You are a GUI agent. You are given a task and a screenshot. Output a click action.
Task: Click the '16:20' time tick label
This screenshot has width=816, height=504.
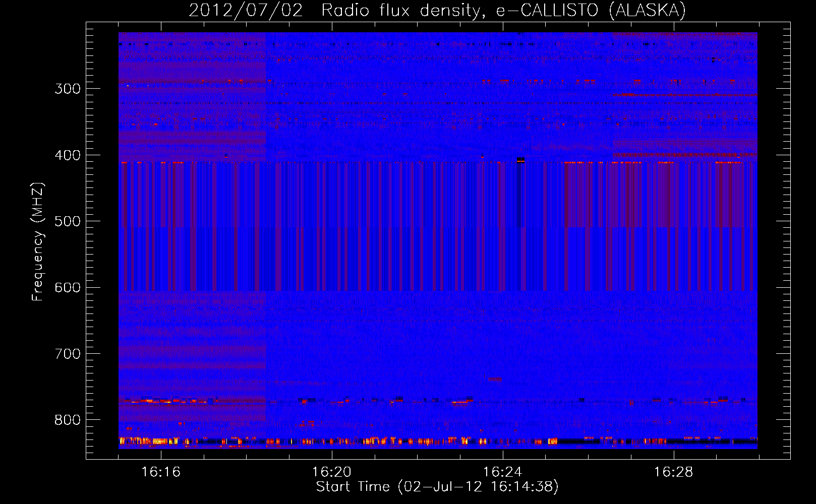pos(332,472)
